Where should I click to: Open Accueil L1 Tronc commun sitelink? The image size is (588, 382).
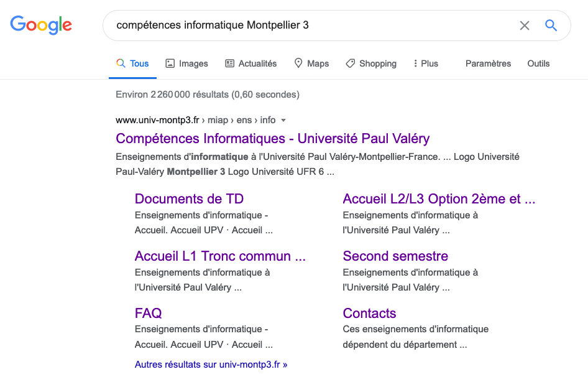tap(220, 256)
